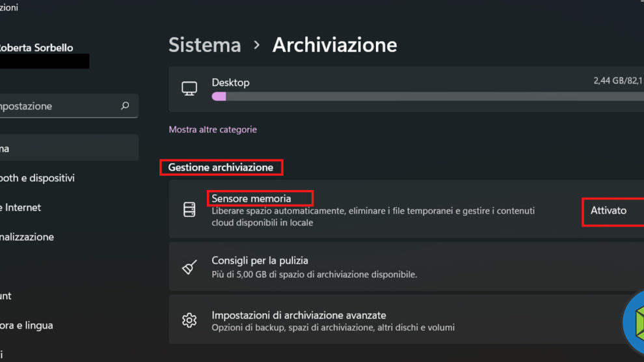This screenshot has height=362, width=644.
Task: Open Ora e lingua in the sidebar
Action: [26, 325]
